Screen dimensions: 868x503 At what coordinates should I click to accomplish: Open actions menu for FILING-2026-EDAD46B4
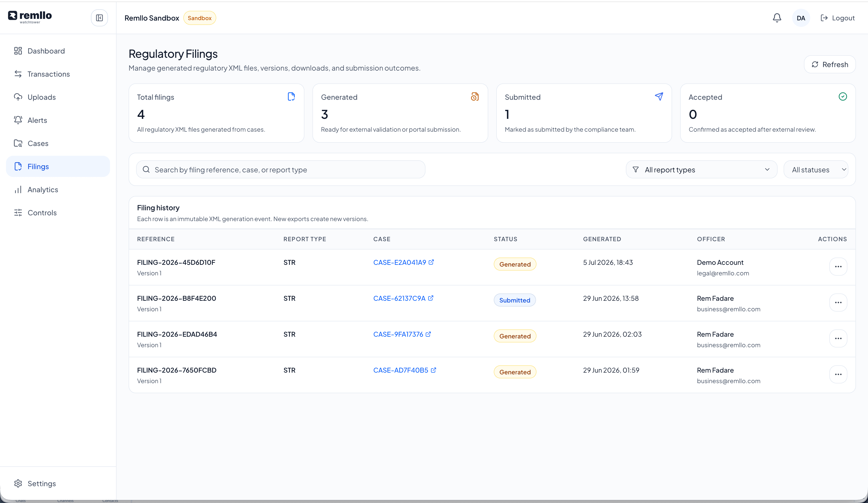pyautogui.click(x=838, y=338)
